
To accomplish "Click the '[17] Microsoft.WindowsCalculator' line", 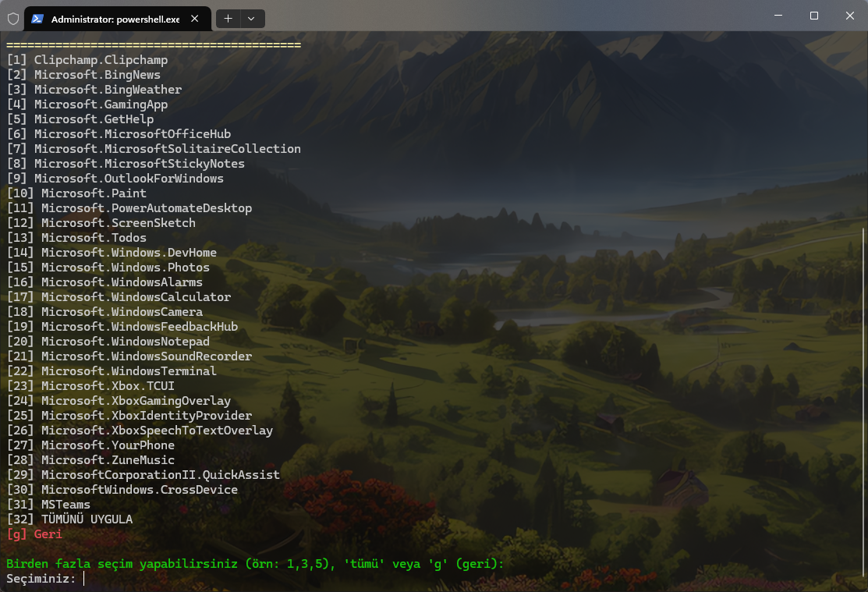I will 119,297.
